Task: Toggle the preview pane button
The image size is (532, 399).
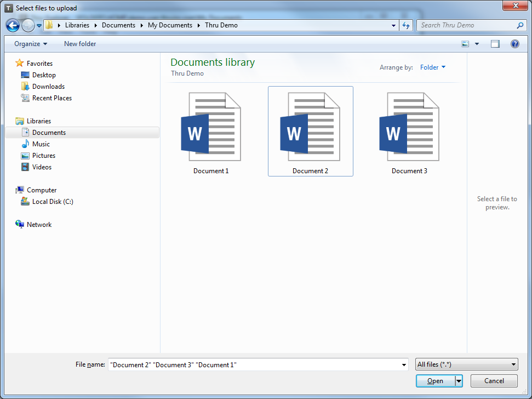Action: point(495,44)
